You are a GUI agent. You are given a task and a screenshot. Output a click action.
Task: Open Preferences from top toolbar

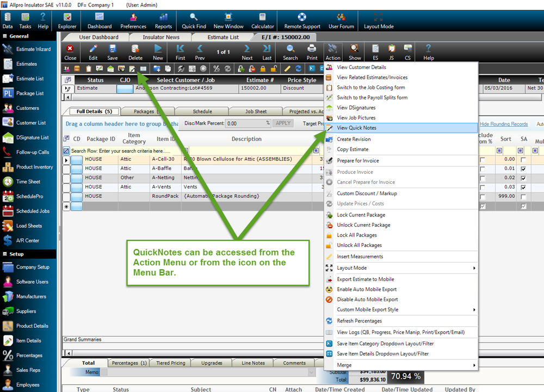133,21
